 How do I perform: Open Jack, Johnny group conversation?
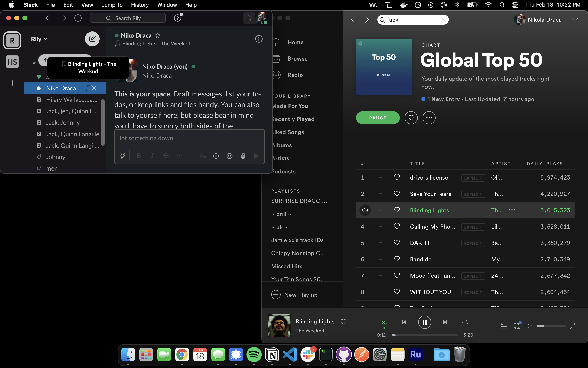click(65, 123)
